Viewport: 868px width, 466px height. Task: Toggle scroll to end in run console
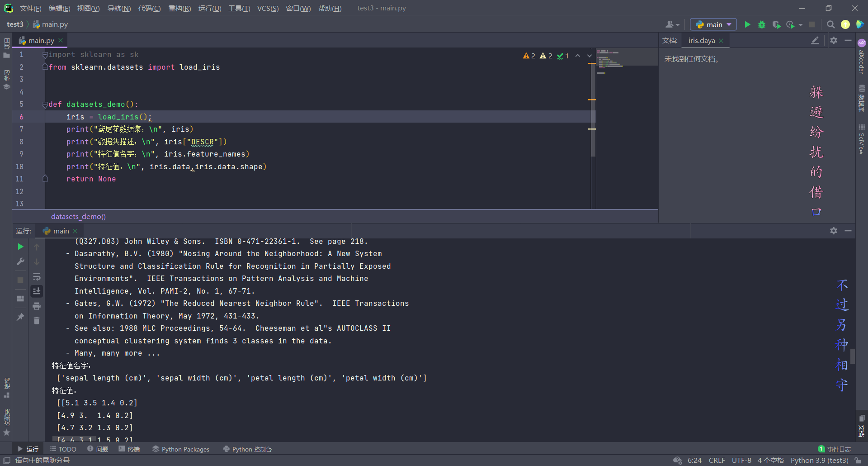coord(37,291)
